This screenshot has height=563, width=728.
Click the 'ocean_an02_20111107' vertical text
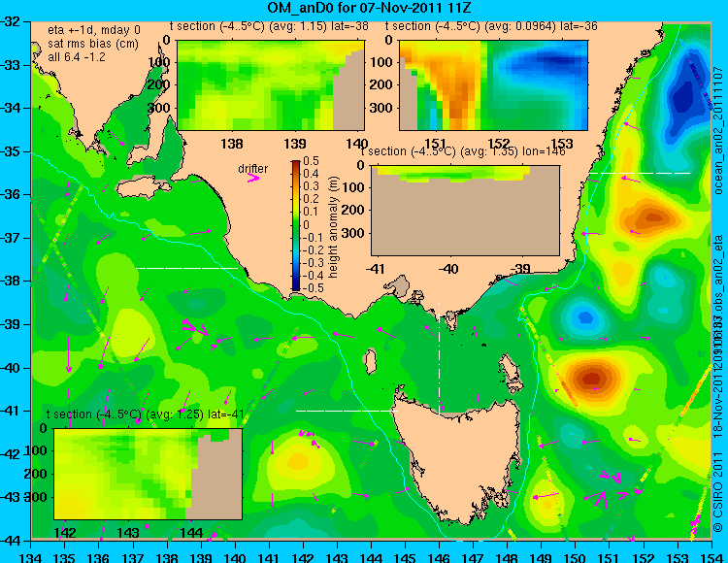[718, 130]
